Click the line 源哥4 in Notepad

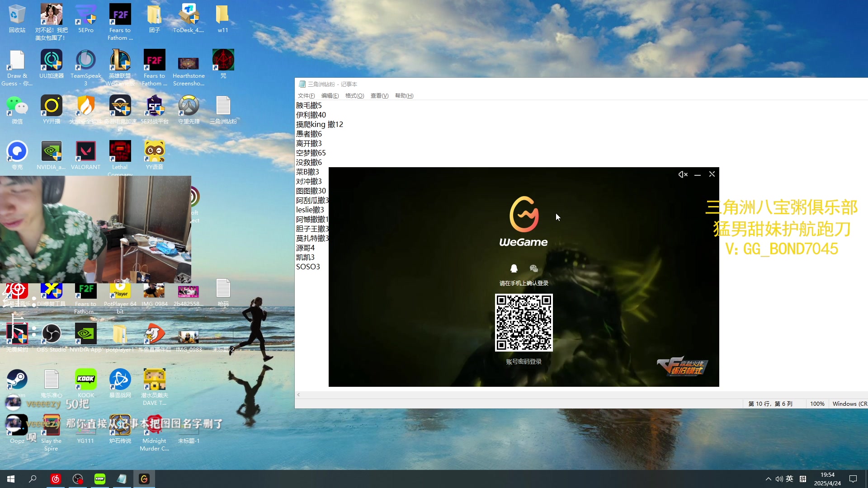[306, 248]
